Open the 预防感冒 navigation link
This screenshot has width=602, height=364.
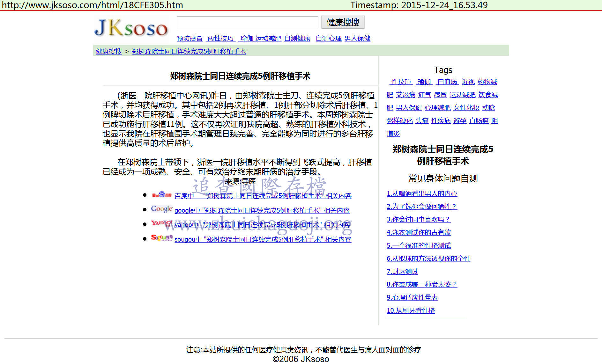point(190,39)
